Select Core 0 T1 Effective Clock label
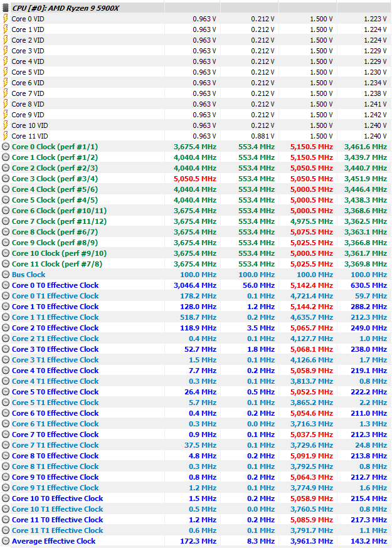This screenshot has height=548, width=392. point(55,296)
